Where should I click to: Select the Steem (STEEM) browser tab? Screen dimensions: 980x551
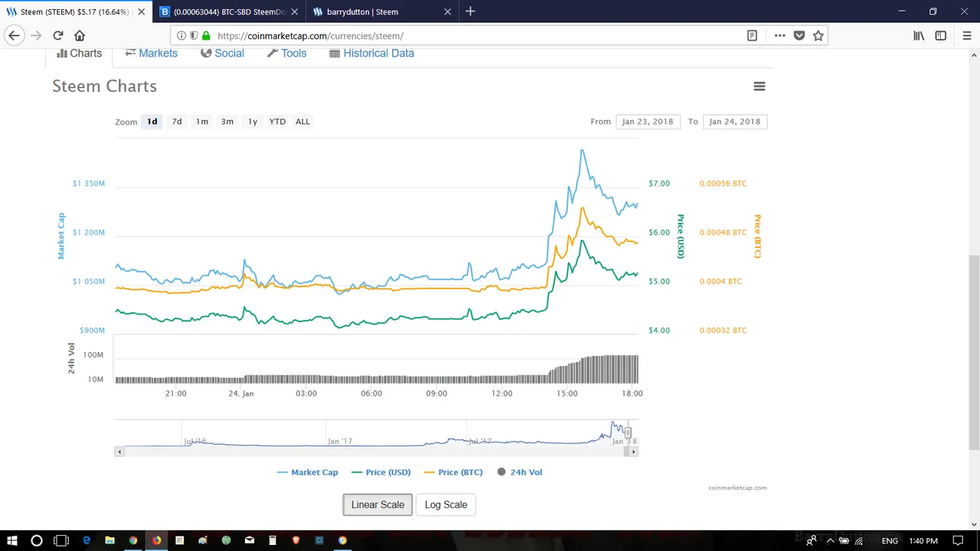pyautogui.click(x=77, y=11)
